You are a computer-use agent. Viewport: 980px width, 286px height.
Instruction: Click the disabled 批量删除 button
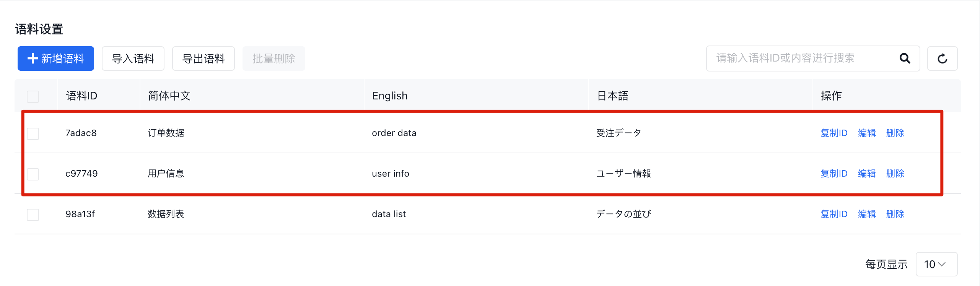coord(273,58)
